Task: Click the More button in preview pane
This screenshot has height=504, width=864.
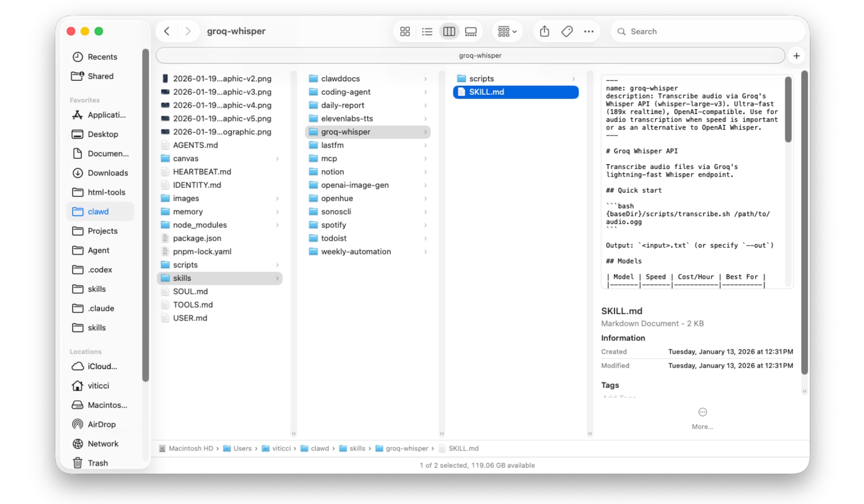Action: coord(702,418)
